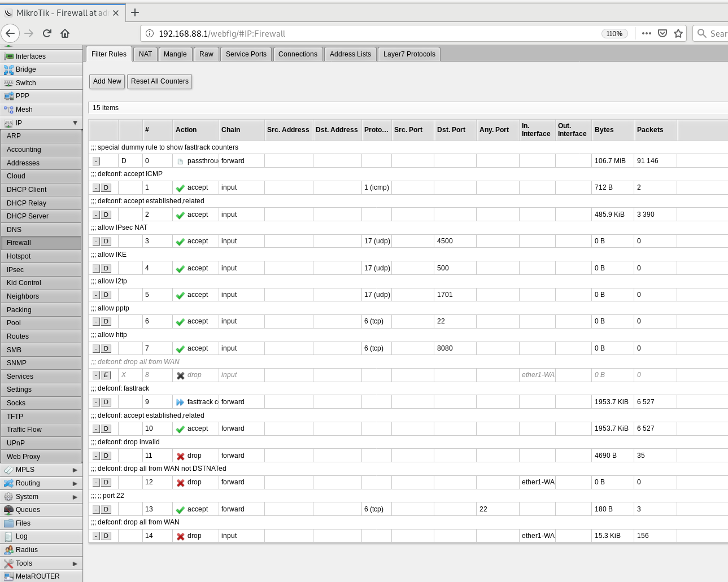The height and width of the screenshot is (582, 728).
Task: Expand the MPLS submenu arrow
Action: 75,470
